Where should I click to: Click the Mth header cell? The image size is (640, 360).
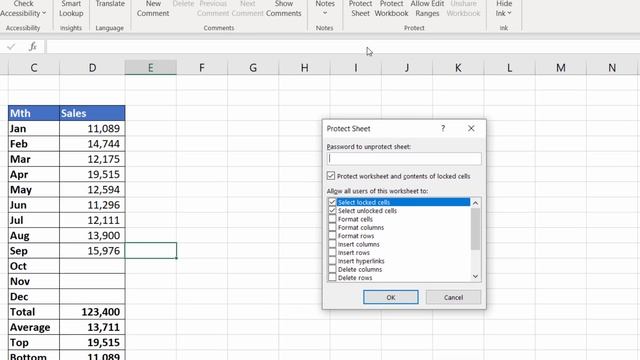click(34, 113)
